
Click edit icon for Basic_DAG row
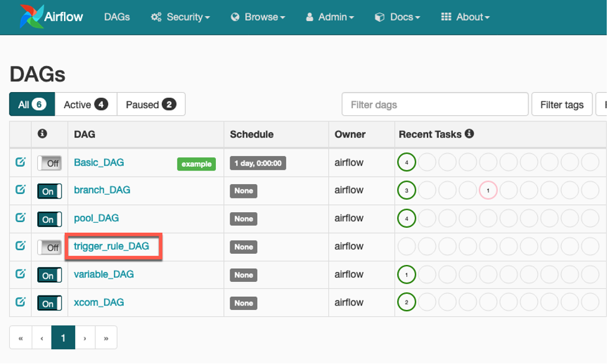[21, 162]
